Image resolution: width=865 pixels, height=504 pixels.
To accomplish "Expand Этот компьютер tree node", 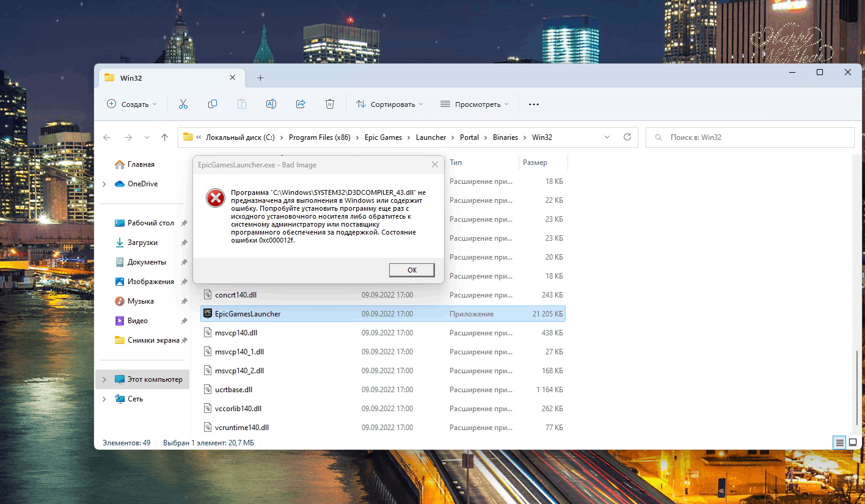I will coord(104,379).
